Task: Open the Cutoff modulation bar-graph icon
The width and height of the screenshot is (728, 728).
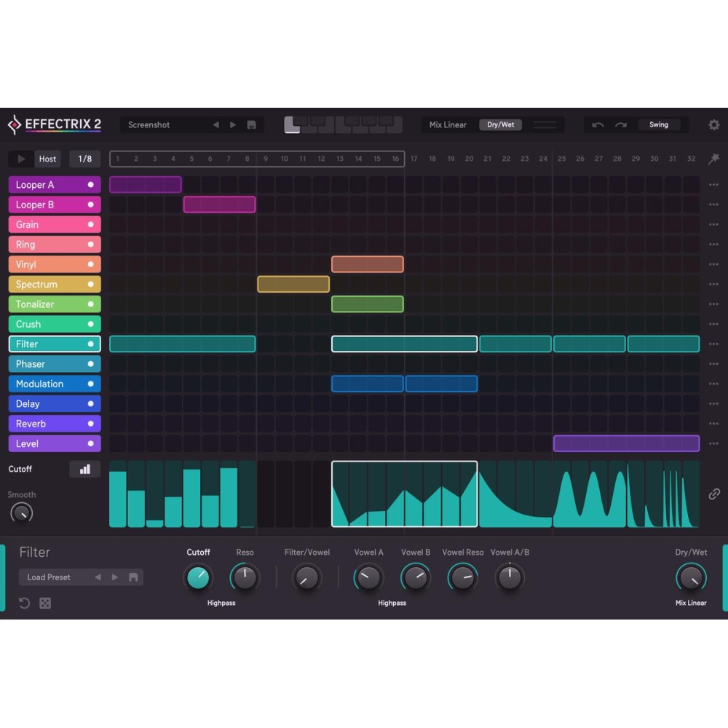Action: pyautogui.click(x=84, y=469)
